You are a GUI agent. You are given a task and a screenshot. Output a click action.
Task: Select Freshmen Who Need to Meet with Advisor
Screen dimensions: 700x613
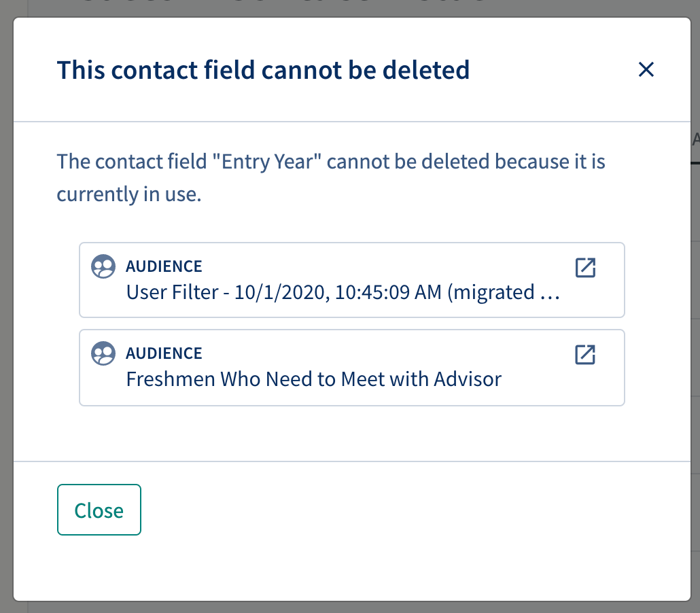click(314, 379)
